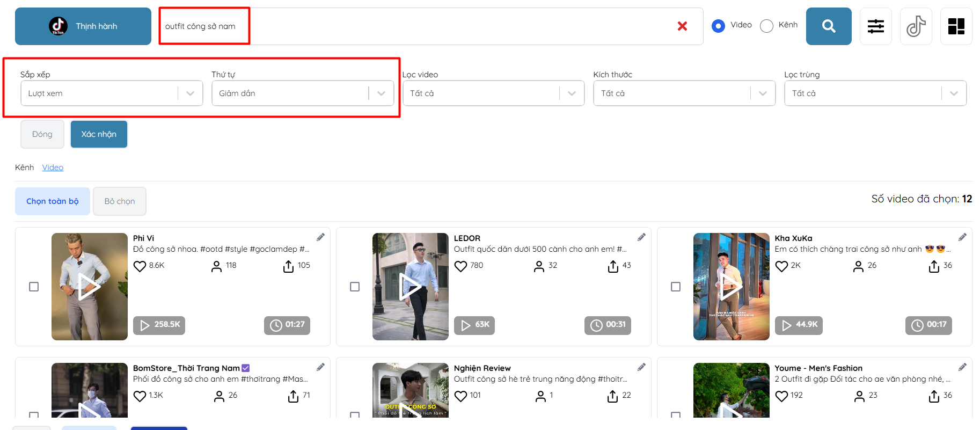This screenshot has width=980, height=430.
Task: Open the Youme Men's Fashion video thumbnail
Action: click(x=732, y=390)
